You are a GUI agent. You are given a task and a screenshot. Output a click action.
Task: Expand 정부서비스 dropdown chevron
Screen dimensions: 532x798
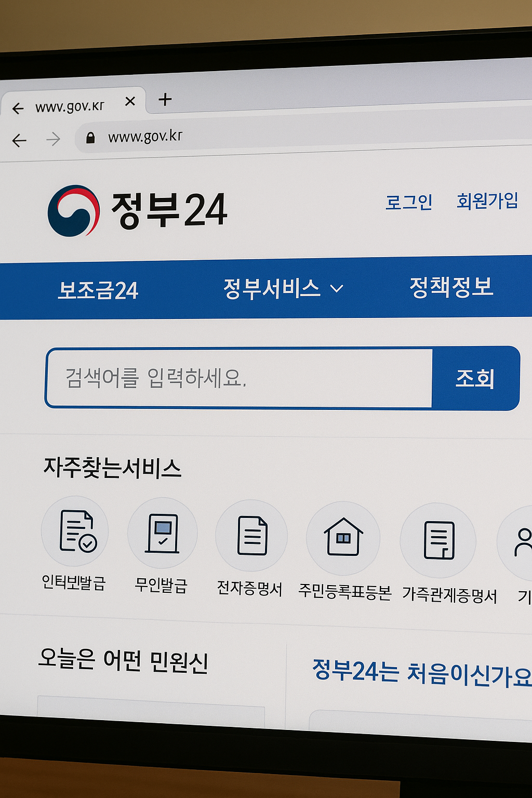337,288
